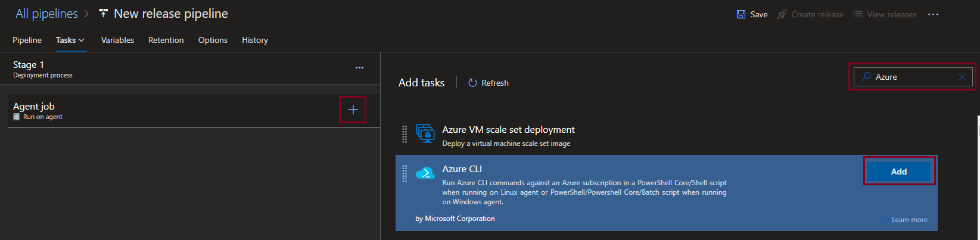Click the Azure VM scale set icon
This screenshot has height=240, width=980.
pyautogui.click(x=425, y=133)
